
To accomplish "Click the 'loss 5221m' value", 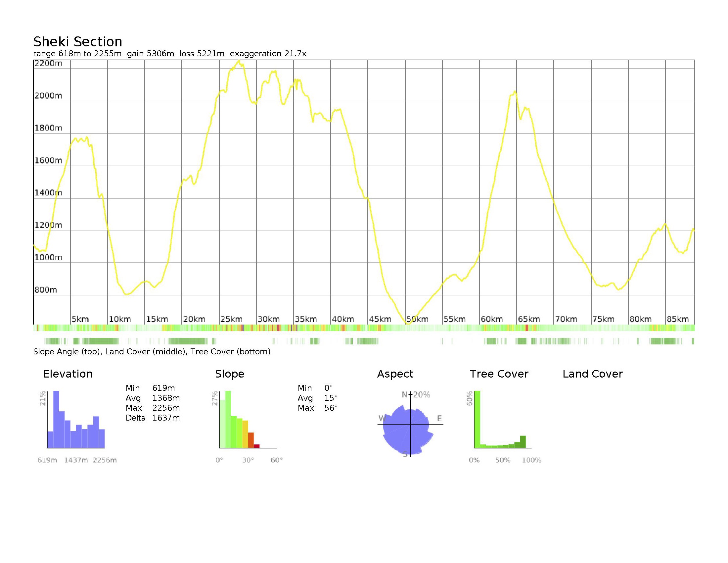I will pyautogui.click(x=202, y=54).
